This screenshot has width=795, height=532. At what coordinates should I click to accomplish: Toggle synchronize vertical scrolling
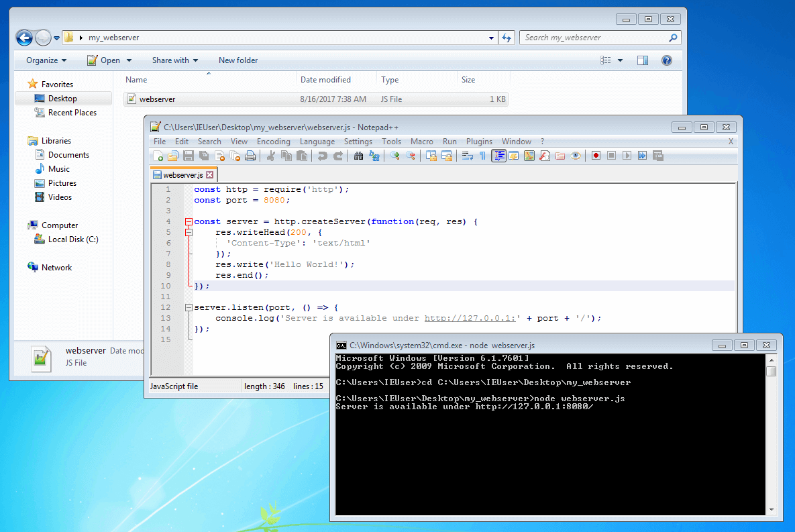pos(431,156)
